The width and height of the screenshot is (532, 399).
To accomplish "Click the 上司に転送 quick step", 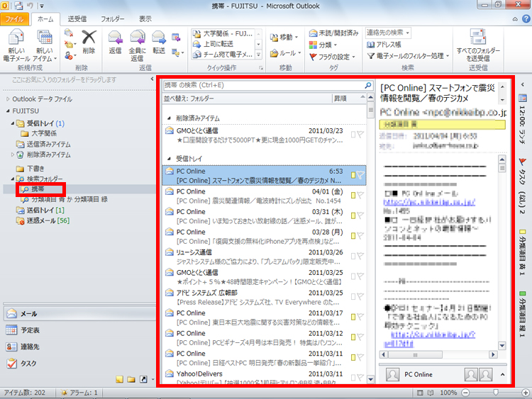I will (223, 44).
